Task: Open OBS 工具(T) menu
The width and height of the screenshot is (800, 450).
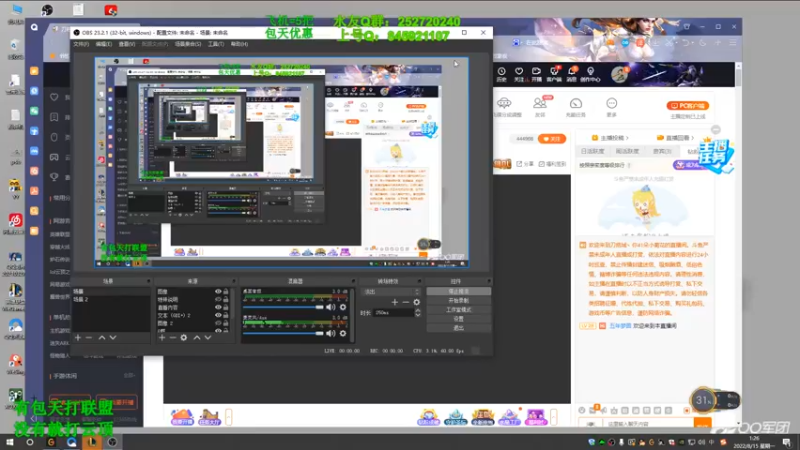Action: point(216,44)
